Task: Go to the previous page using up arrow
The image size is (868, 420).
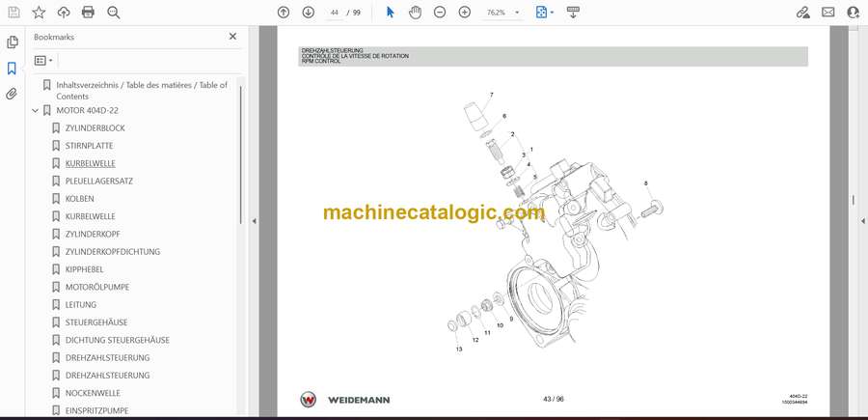Action: point(284,13)
